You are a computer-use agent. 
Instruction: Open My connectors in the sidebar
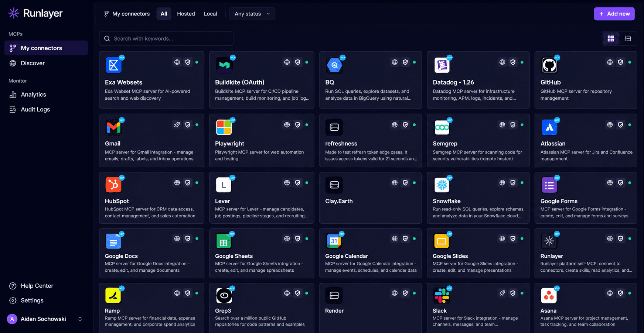46,48
